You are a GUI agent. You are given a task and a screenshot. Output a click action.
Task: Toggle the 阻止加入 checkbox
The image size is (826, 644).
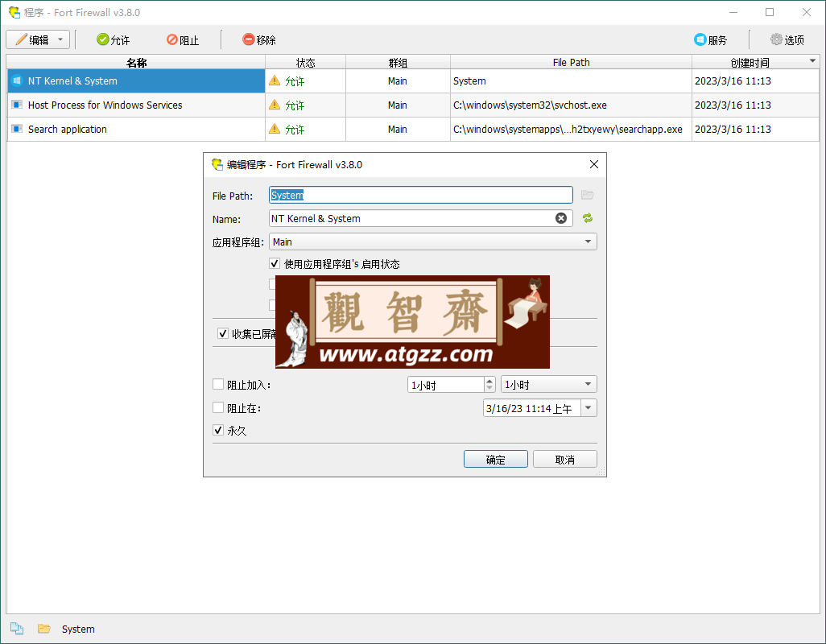218,385
